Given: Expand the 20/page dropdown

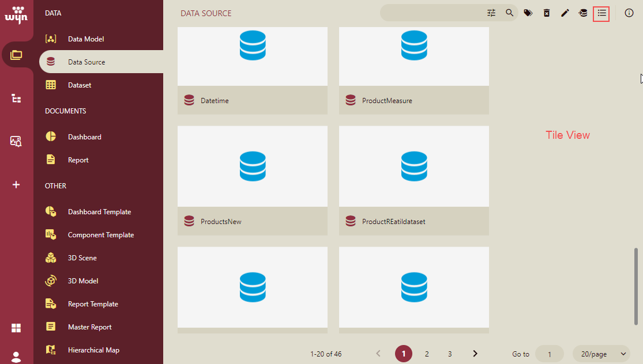Looking at the screenshot, I should coord(601,354).
